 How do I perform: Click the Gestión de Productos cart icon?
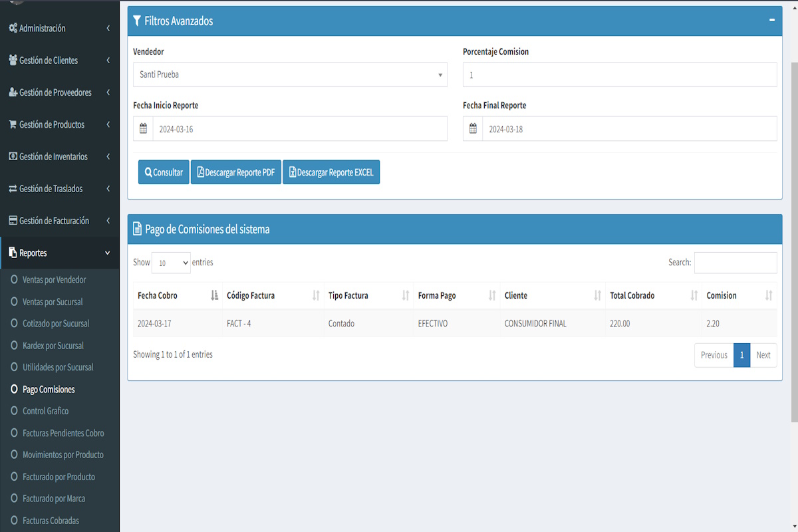coord(13,124)
